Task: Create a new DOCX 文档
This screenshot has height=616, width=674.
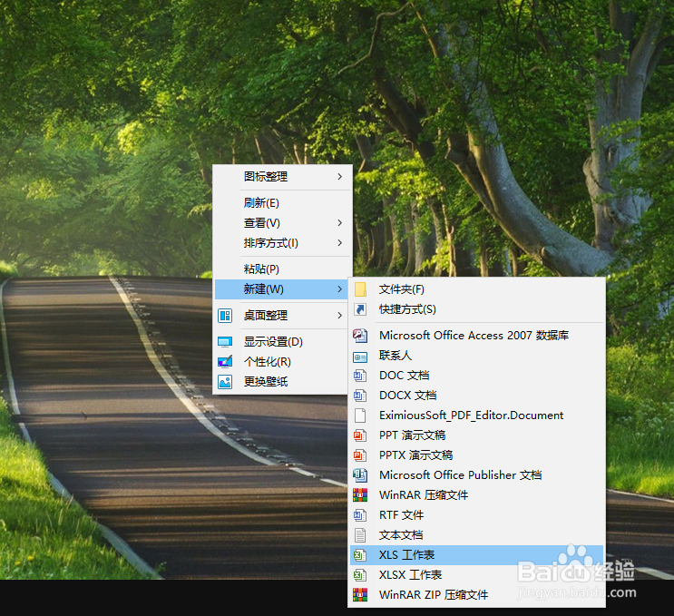Action: 477,396
